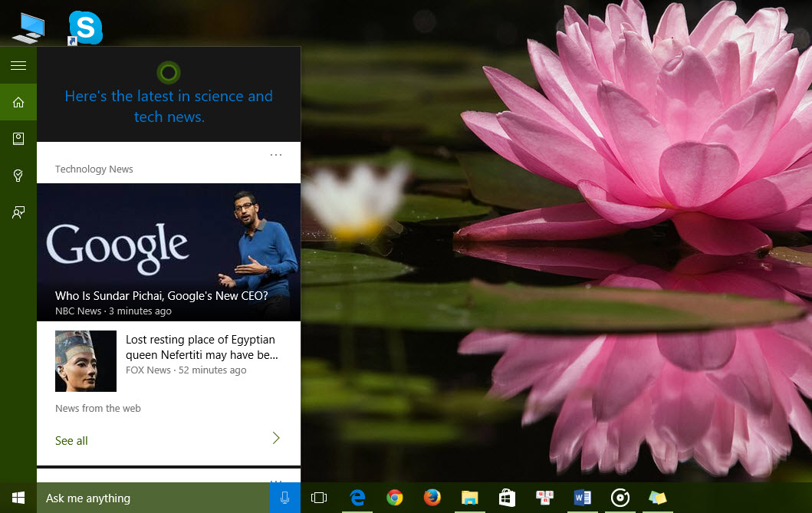The height and width of the screenshot is (513, 812).
Task: Expand news list with See all arrow
Action: tap(276, 439)
